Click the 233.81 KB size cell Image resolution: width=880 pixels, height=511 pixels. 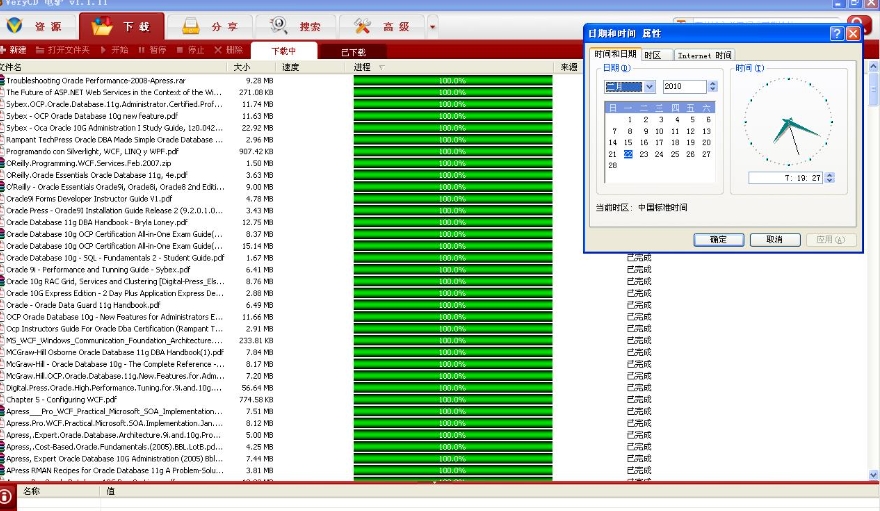pos(256,340)
